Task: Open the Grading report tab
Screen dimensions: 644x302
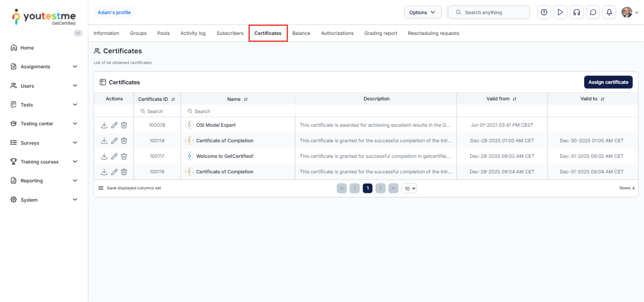Action: (380, 33)
